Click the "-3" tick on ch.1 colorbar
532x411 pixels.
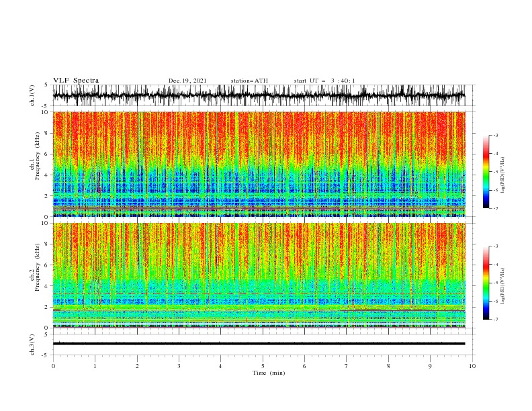(495, 135)
